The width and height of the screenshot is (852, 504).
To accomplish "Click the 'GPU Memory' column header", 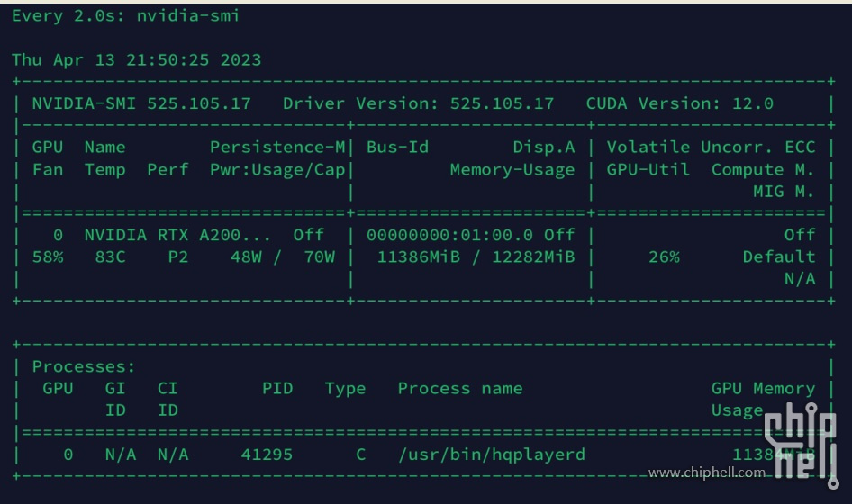I will pyautogui.click(x=763, y=388).
